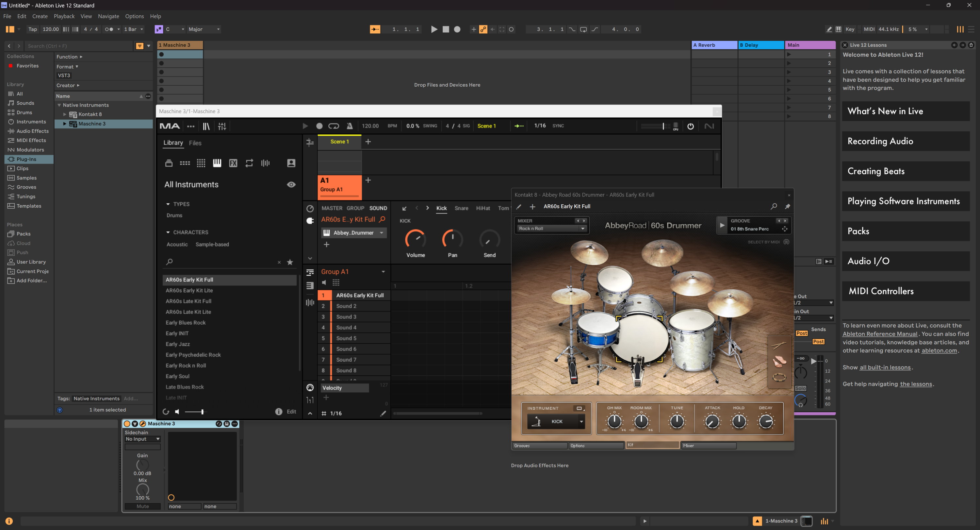Click the Ableton draw mode pencil icon
980x530 pixels.
point(828,29)
